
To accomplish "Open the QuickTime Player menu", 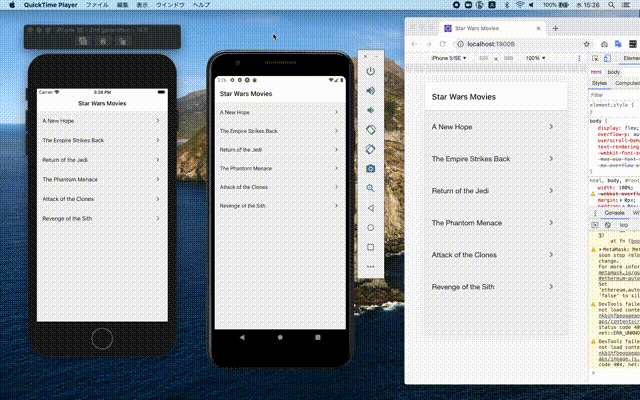I will click(51, 5).
